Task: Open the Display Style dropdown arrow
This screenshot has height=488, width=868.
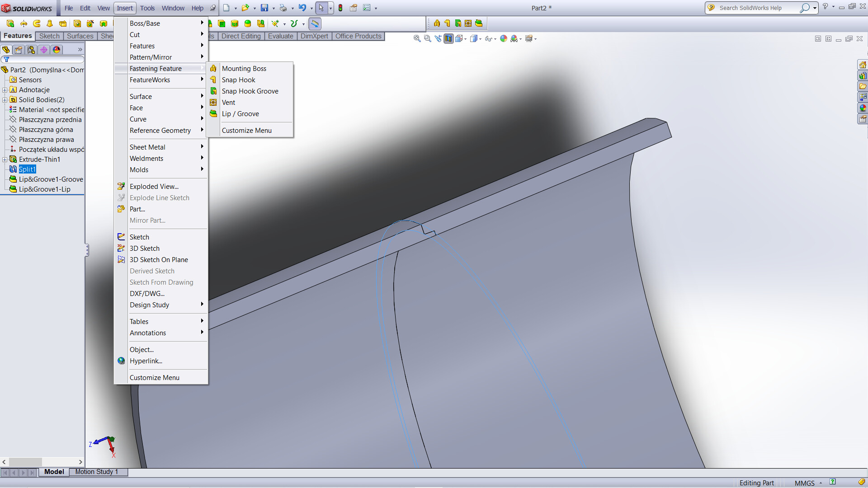Action: [480, 39]
